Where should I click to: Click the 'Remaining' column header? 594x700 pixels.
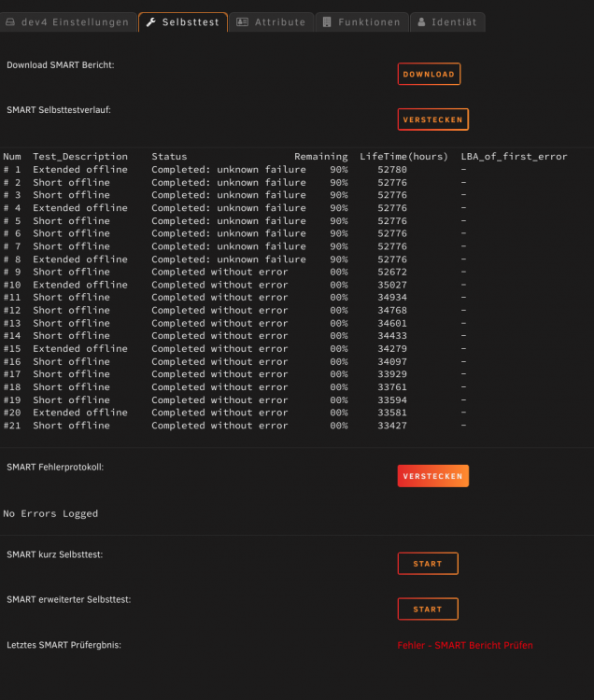coord(320,157)
